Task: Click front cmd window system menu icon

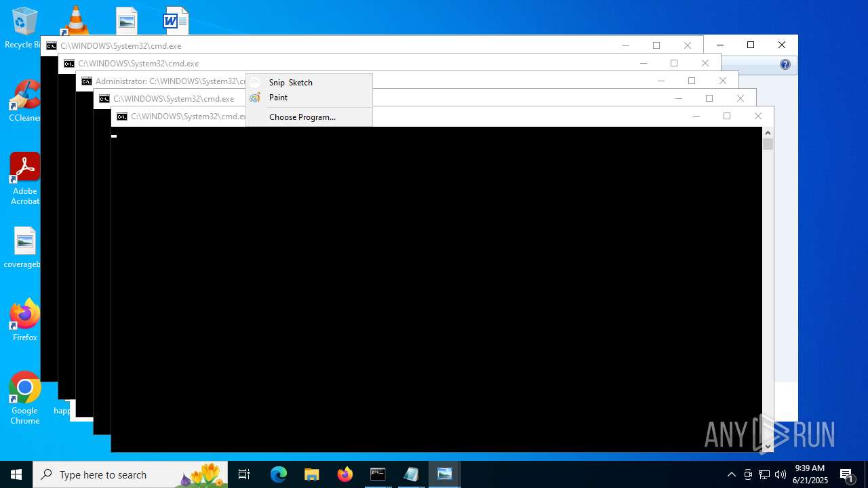Action: [x=122, y=117]
